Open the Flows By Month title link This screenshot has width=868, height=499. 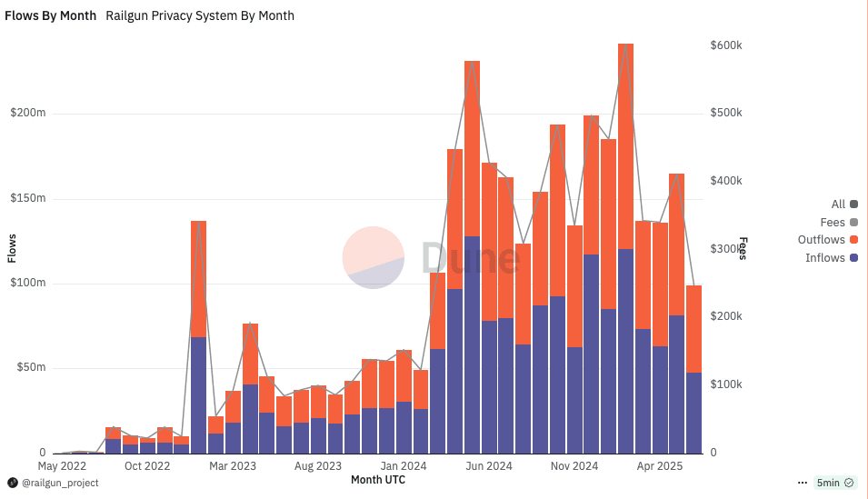coord(51,15)
